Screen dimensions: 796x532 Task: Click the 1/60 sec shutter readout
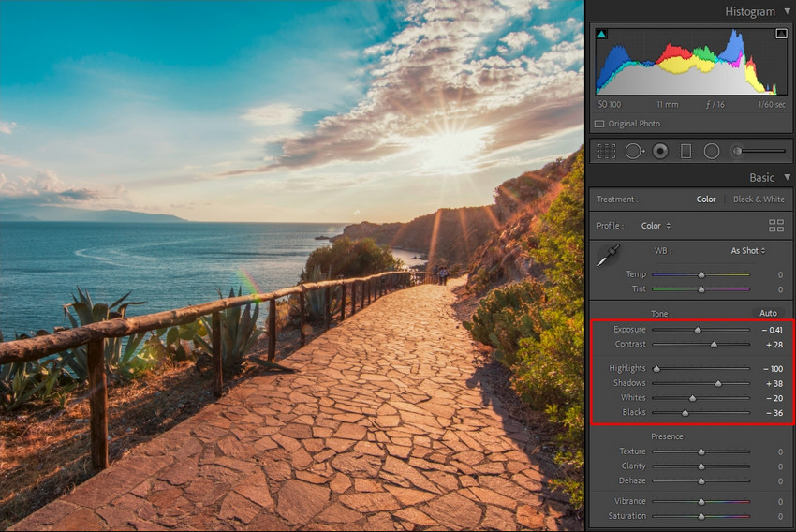(x=772, y=105)
